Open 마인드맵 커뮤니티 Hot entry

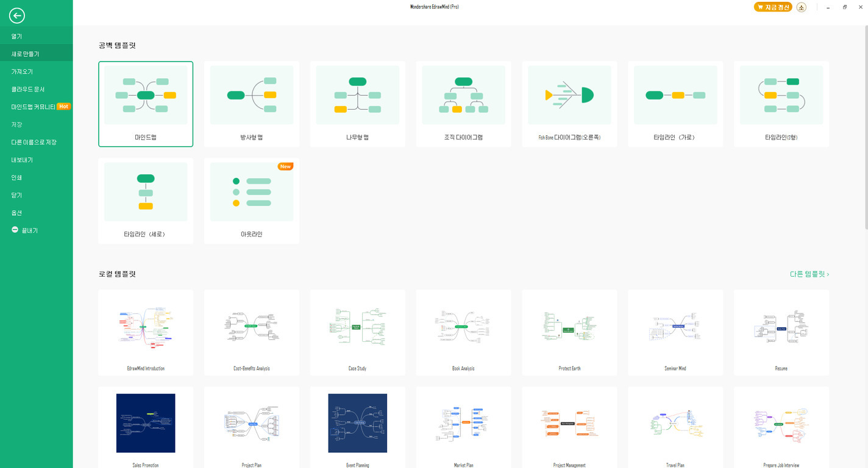point(40,107)
